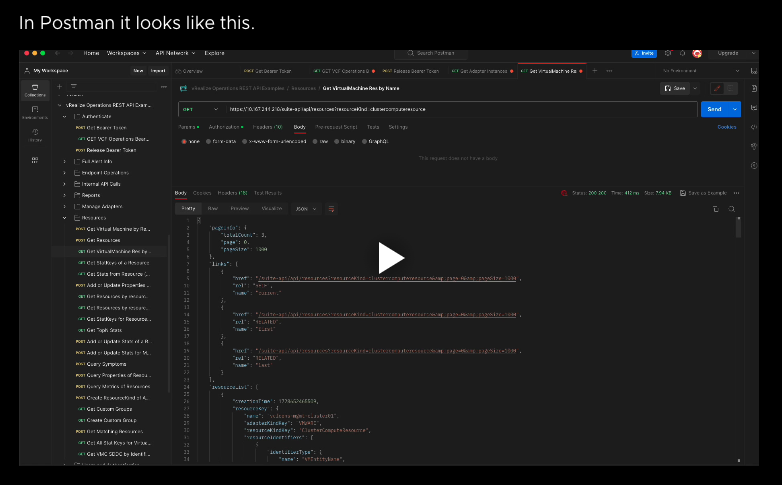782x485 pixels.
Task: Open the History sidebar icon
Action: pyautogui.click(x=35, y=135)
